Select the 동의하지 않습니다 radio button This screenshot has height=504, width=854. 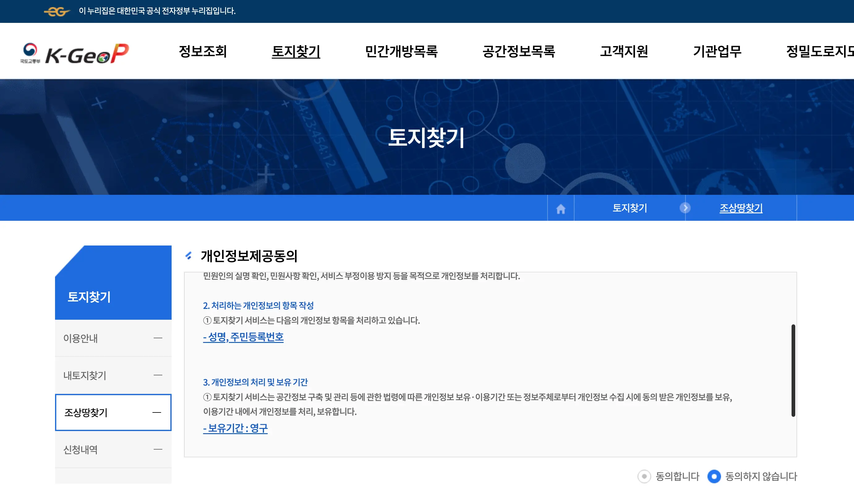[x=714, y=476]
